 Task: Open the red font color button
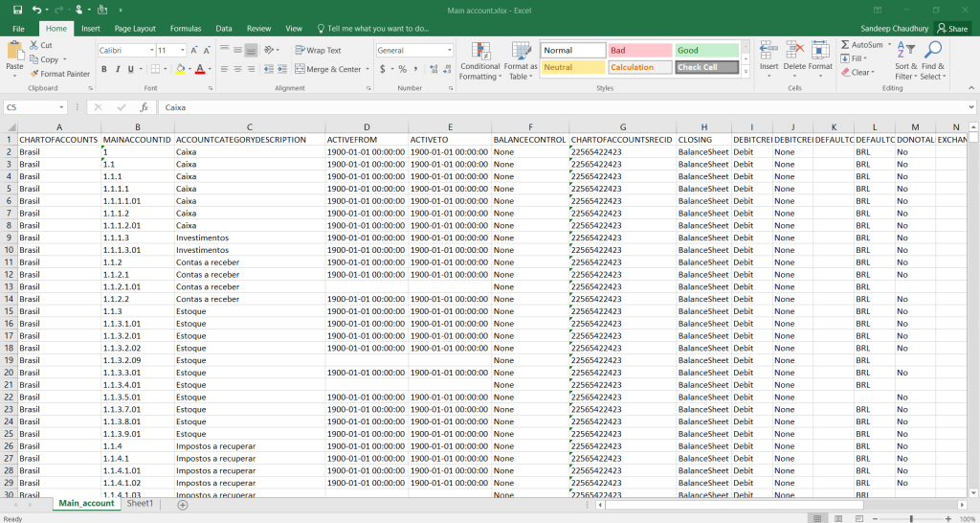pyautogui.click(x=200, y=69)
